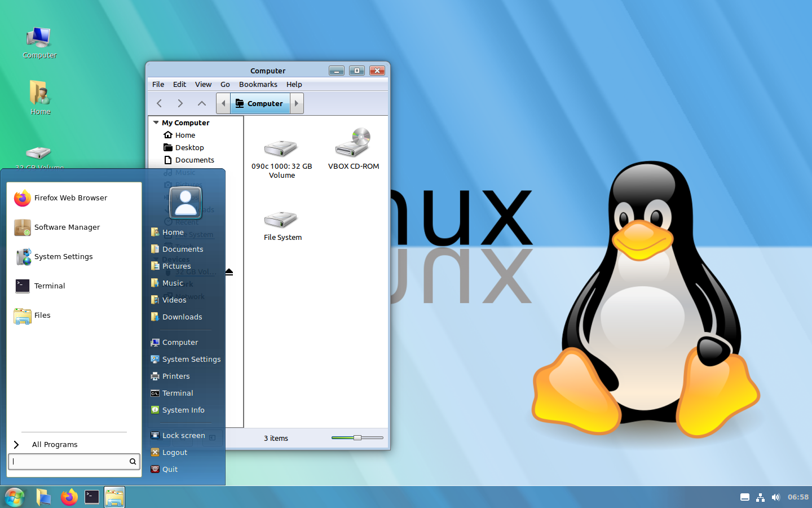The width and height of the screenshot is (812, 508).
Task: Go up to the parent folder
Action: pyautogui.click(x=202, y=103)
